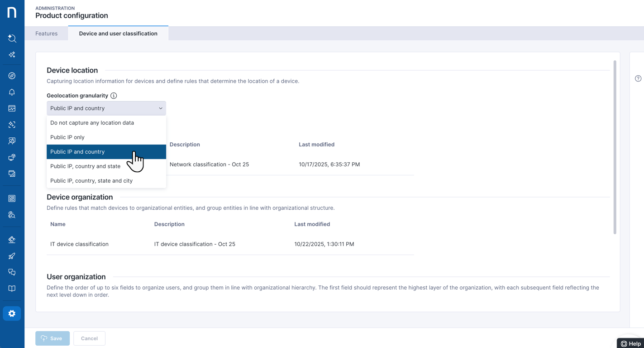Click the vertical scrollbar of the settings panel
This screenshot has width=644, height=348.
[615, 147]
